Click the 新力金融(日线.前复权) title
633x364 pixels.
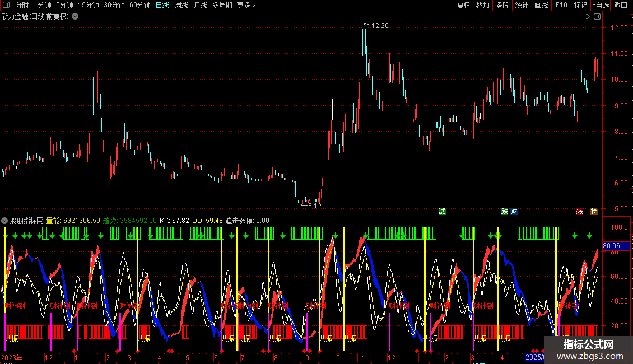click(35, 17)
